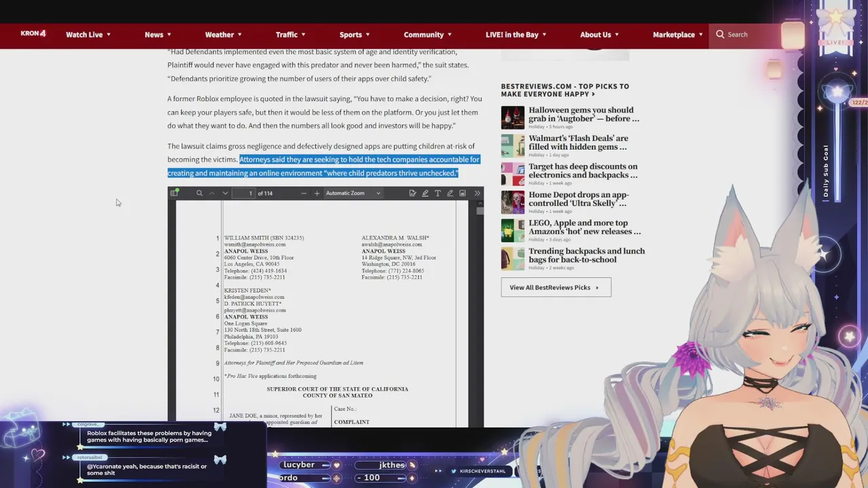Open the Automatic Zoom dropdown

[x=353, y=193]
